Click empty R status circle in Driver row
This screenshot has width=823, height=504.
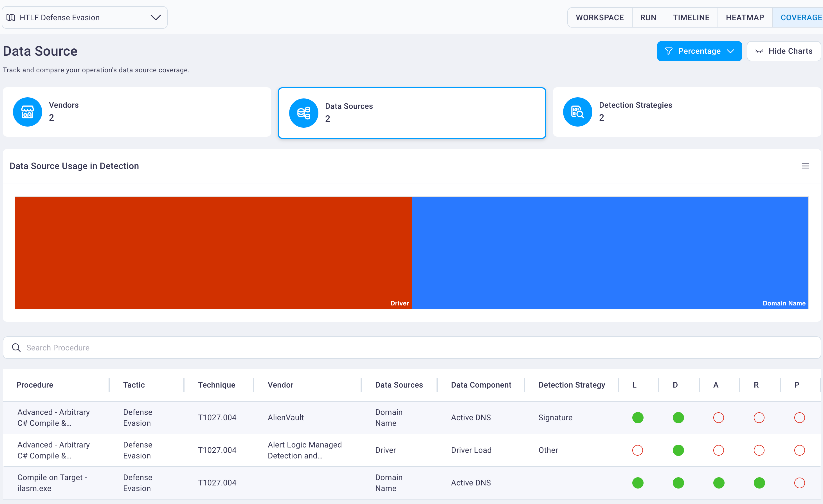pos(759,450)
